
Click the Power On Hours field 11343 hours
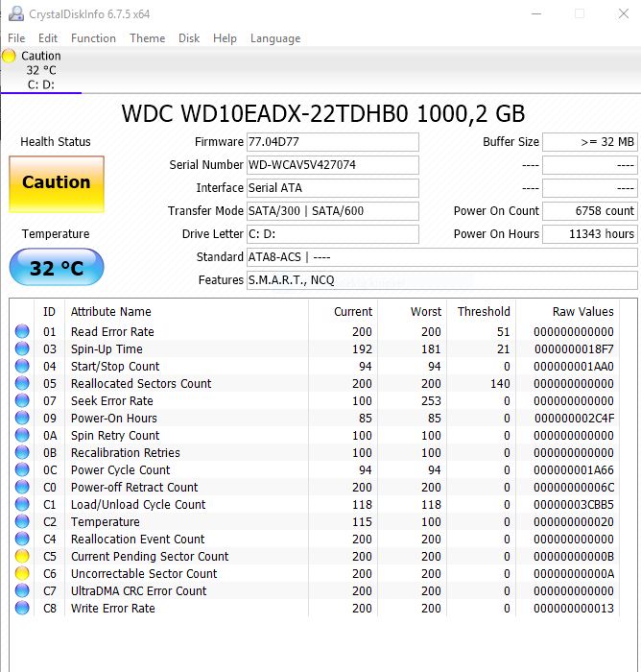click(590, 234)
